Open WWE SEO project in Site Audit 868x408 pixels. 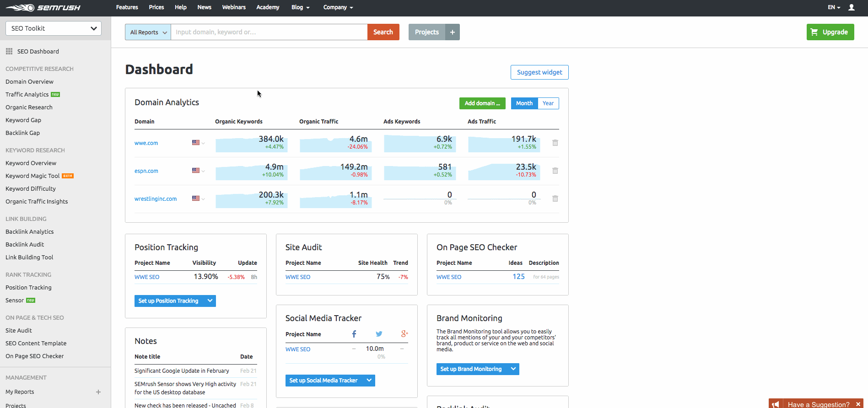[x=298, y=277]
